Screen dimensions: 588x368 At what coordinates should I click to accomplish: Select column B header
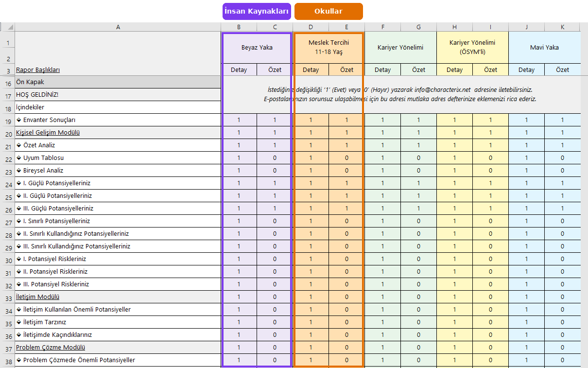coord(239,27)
